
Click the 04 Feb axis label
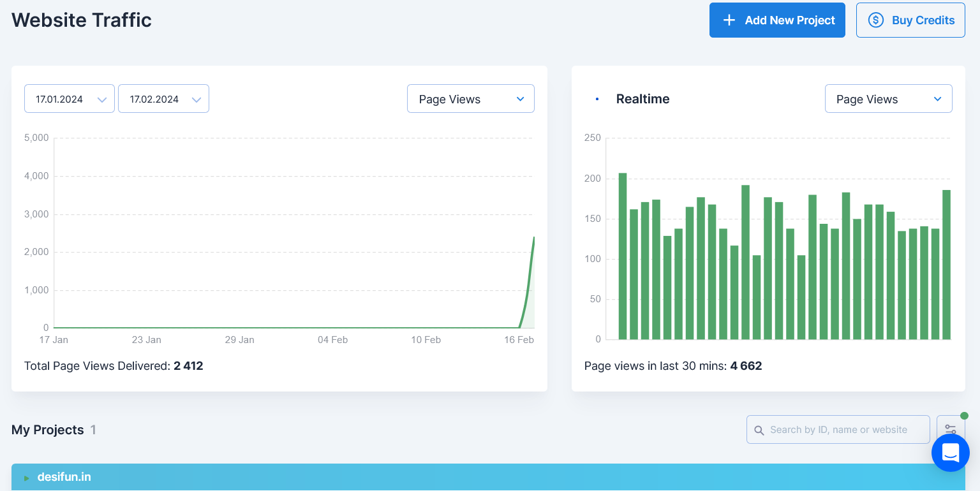pos(332,340)
